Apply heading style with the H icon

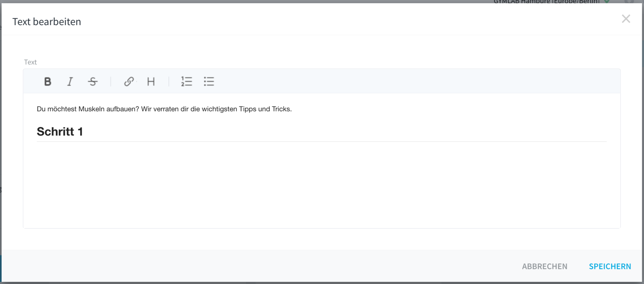pyautogui.click(x=151, y=81)
